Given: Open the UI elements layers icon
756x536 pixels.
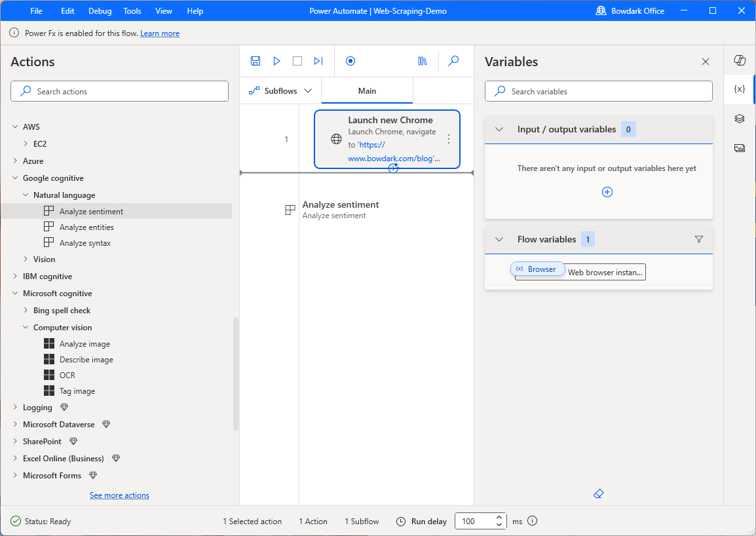Looking at the screenshot, I should [740, 119].
